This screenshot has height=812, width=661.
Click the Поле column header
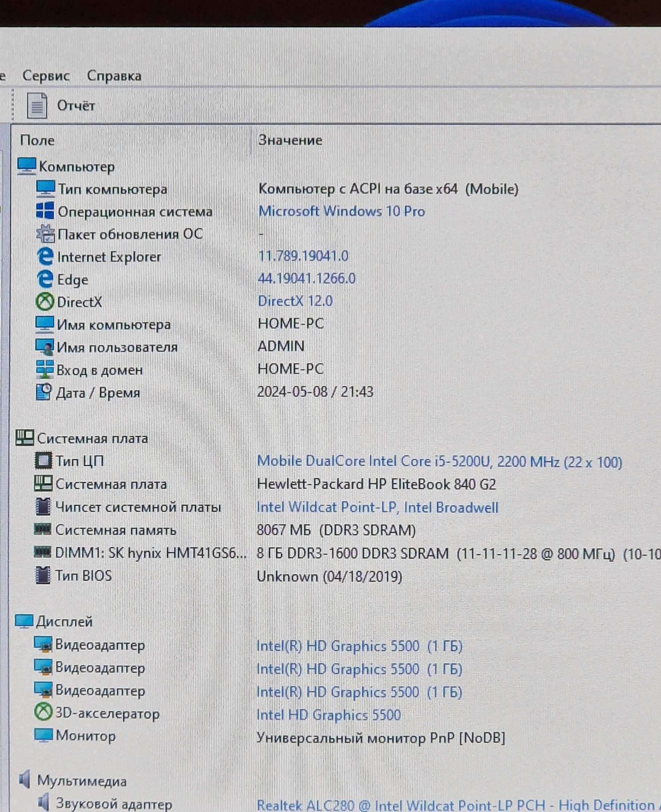coord(37,140)
